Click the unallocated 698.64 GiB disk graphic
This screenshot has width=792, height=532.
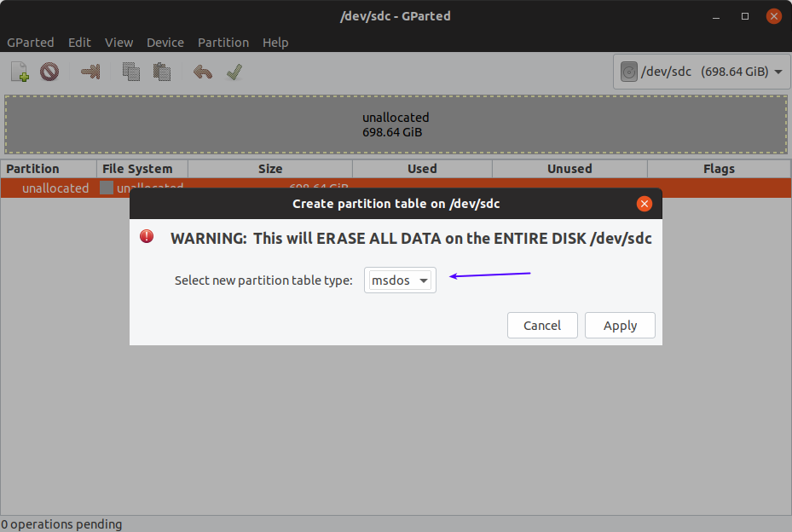click(396, 124)
